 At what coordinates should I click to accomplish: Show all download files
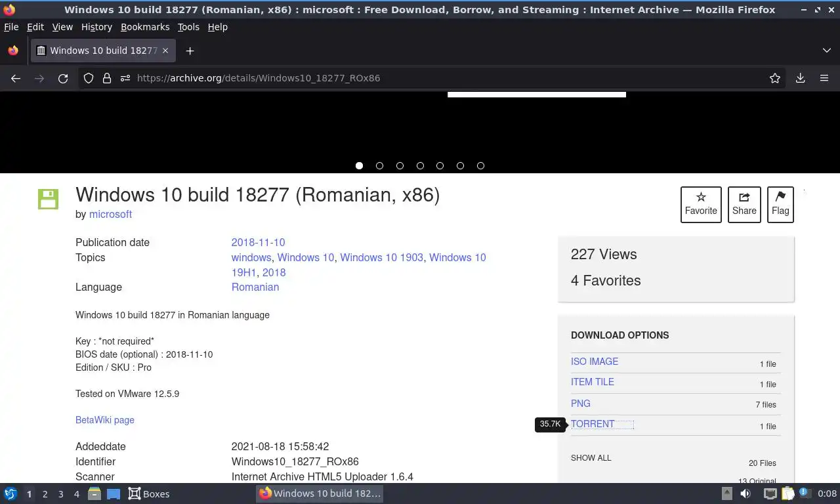[x=591, y=458]
